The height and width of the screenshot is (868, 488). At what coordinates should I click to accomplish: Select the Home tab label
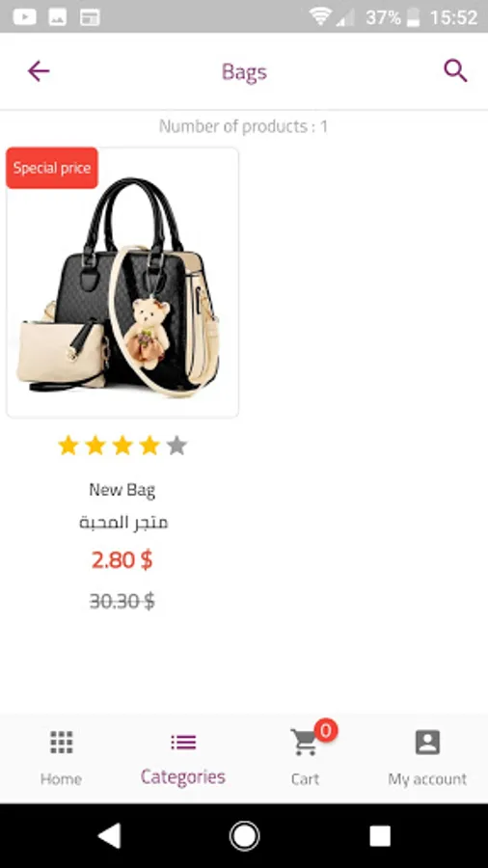point(61,779)
